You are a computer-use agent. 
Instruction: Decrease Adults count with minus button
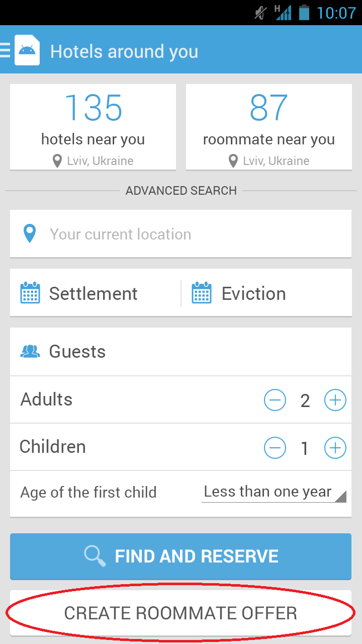[275, 400]
